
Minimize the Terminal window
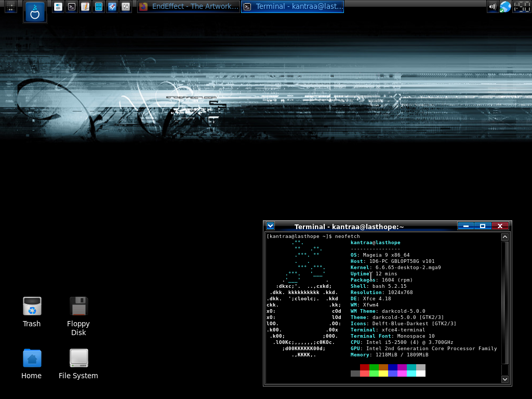click(x=466, y=226)
